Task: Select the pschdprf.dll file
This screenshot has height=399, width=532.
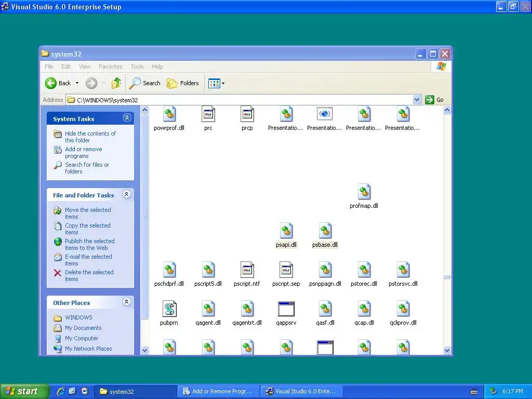Action: click(169, 274)
